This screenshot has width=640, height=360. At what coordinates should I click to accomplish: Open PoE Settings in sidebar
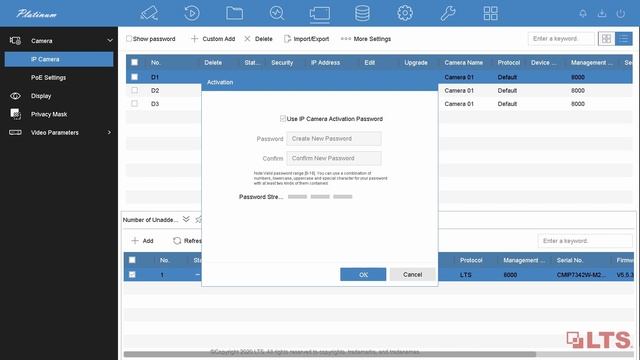(x=48, y=78)
